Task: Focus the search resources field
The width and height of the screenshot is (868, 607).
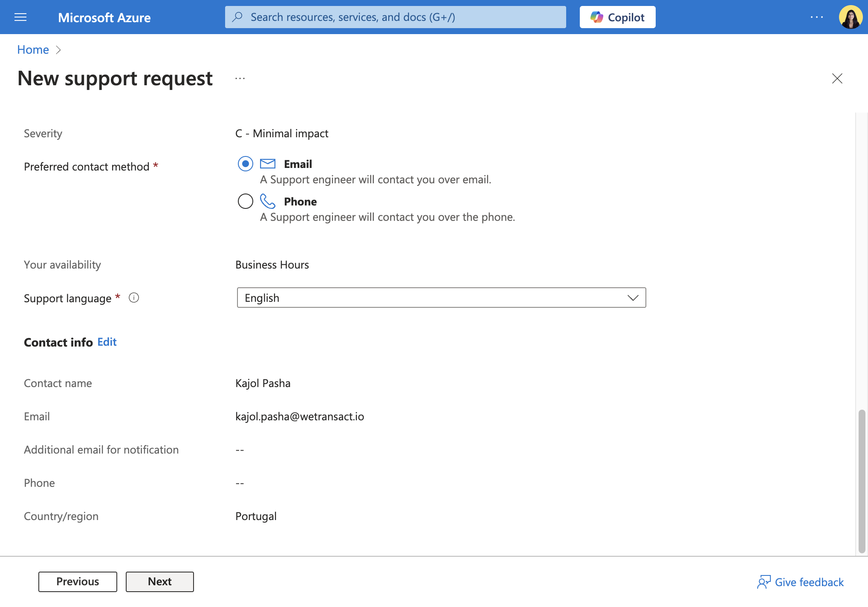Action: coord(396,17)
